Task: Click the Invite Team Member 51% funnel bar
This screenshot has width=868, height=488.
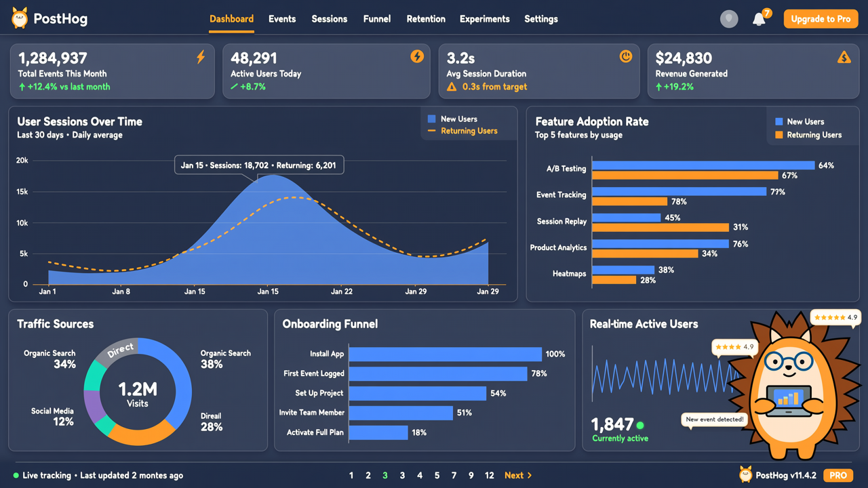Action: click(x=401, y=413)
